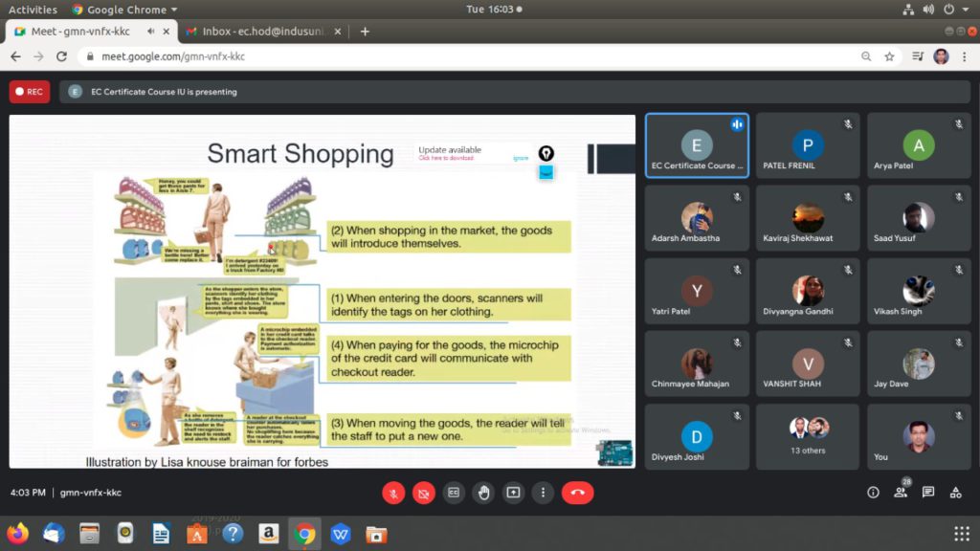Click the meet.google.com address bar
Screen dimensions: 980x551
459,56
